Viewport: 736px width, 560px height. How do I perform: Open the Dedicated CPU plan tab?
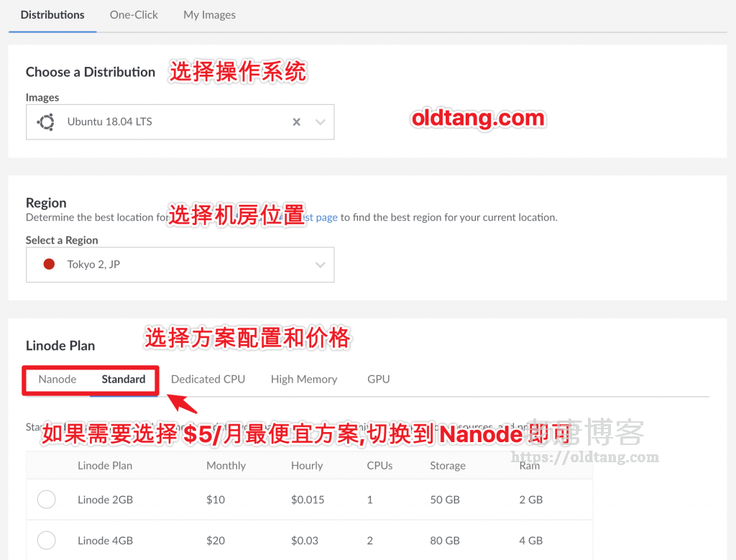pyautogui.click(x=208, y=380)
